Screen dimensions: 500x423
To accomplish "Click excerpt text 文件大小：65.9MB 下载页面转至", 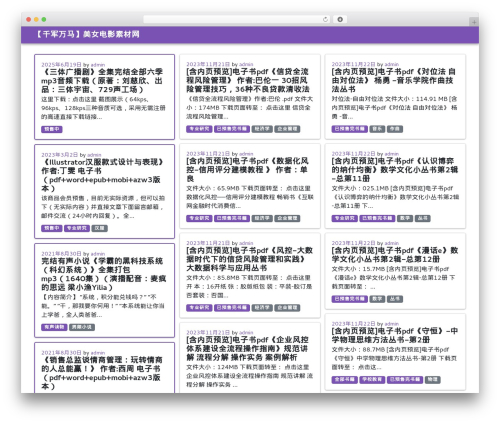I will (248, 188).
